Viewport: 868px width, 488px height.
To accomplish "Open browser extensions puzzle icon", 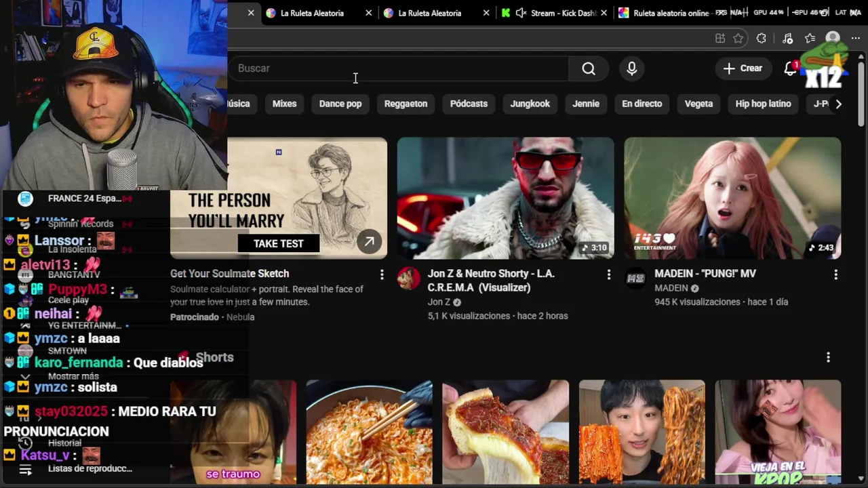I will click(762, 39).
